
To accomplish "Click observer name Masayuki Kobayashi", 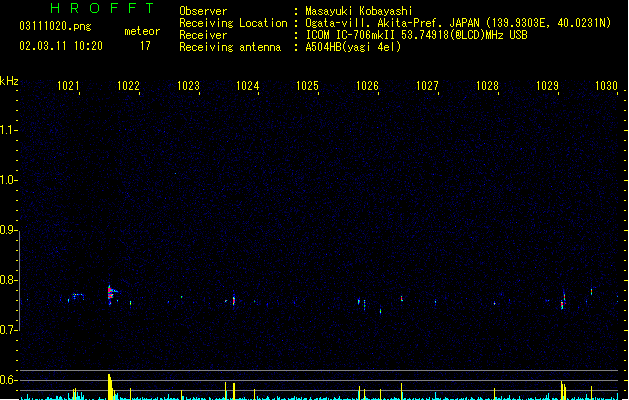I will point(359,11).
